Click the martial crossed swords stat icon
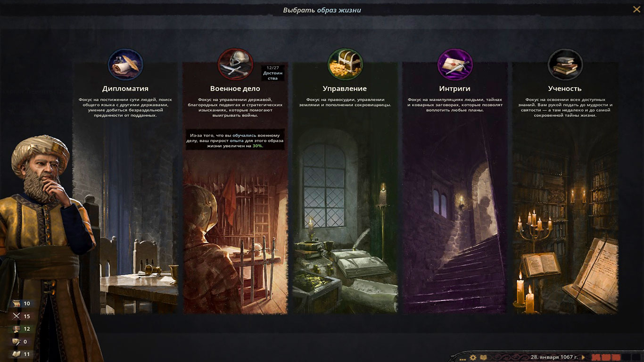 tap(17, 316)
